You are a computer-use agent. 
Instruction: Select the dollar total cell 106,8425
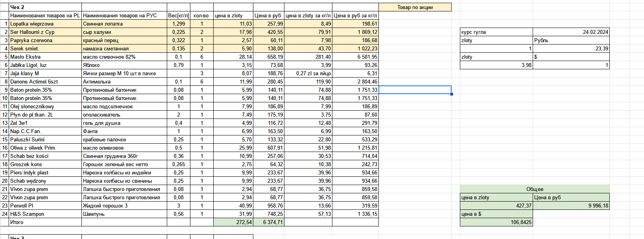coord(496,222)
